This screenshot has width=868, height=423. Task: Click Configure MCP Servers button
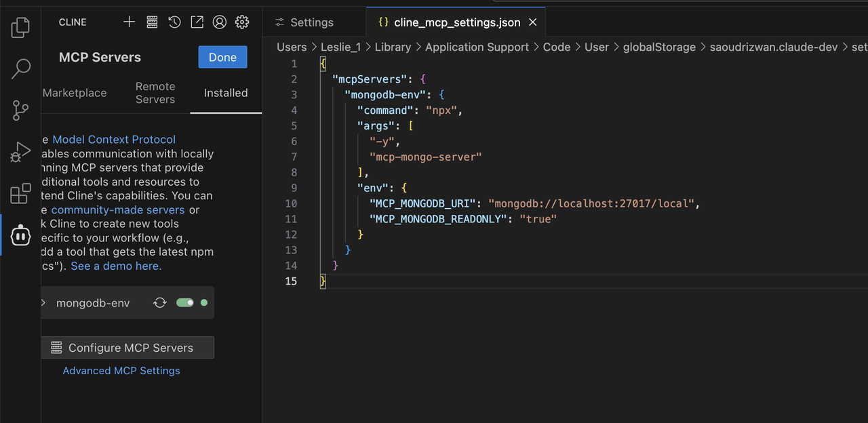[128, 348]
